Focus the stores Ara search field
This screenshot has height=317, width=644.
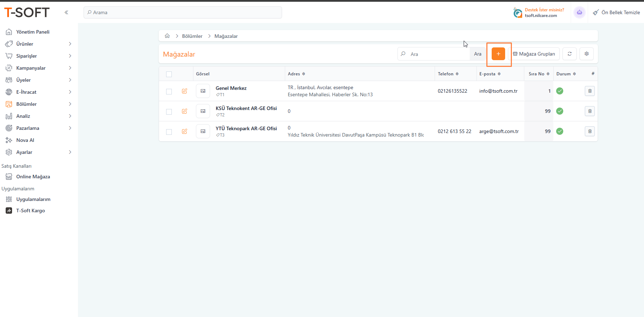click(x=434, y=54)
